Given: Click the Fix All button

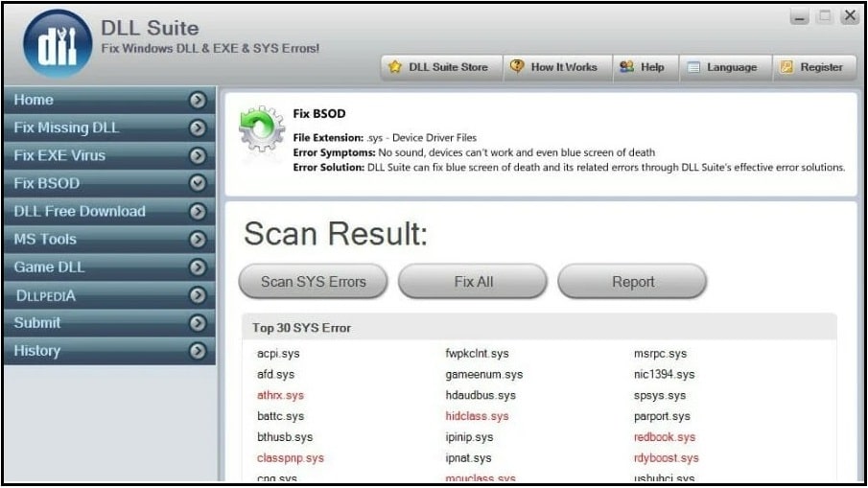Looking at the screenshot, I should 473,282.
